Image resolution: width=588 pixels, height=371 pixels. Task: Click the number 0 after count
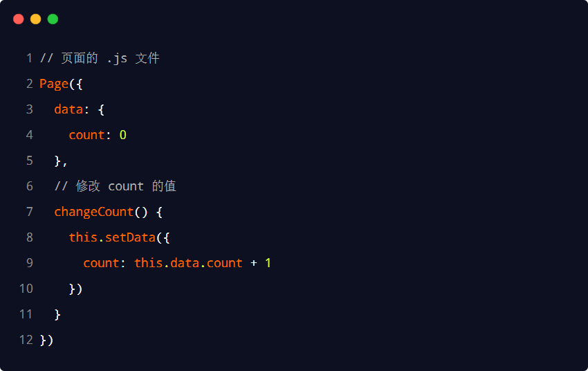(x=123, y=135)
